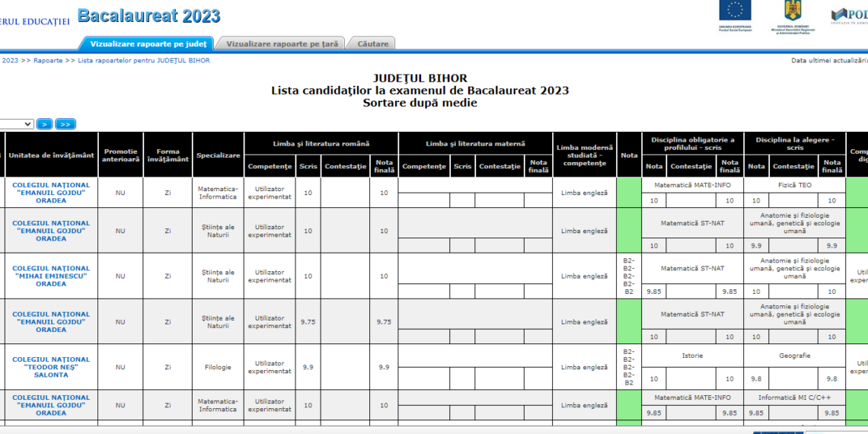Select the Vizualizare rapoarte pe județ tab
Image resolution: width=868 pixels, height=434 pixels.
[148, 44]
